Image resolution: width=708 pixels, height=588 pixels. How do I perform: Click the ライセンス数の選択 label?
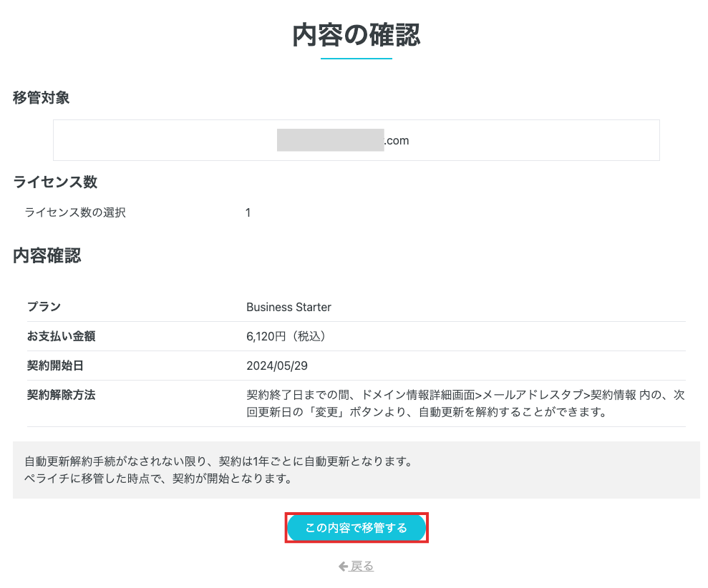(x=75, y=212)
